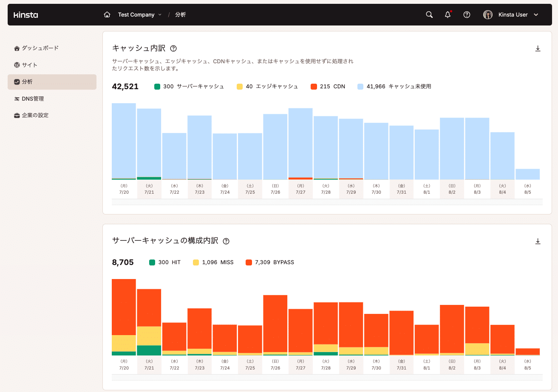This screenshot has width=558, height=392.
Task: Click the サーバーキャッシュの構成内訳 heading
Action: point(165,241)
